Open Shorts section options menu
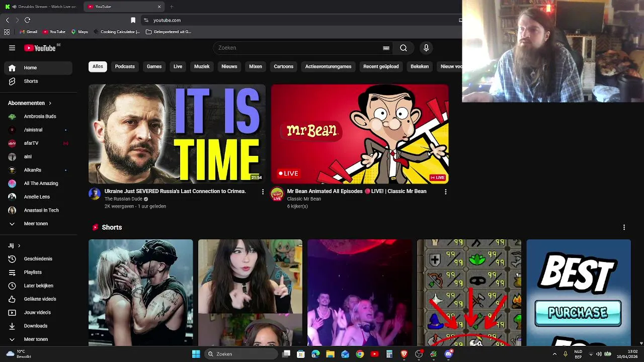This screenshot has width=644, height=362. (624, 227)
